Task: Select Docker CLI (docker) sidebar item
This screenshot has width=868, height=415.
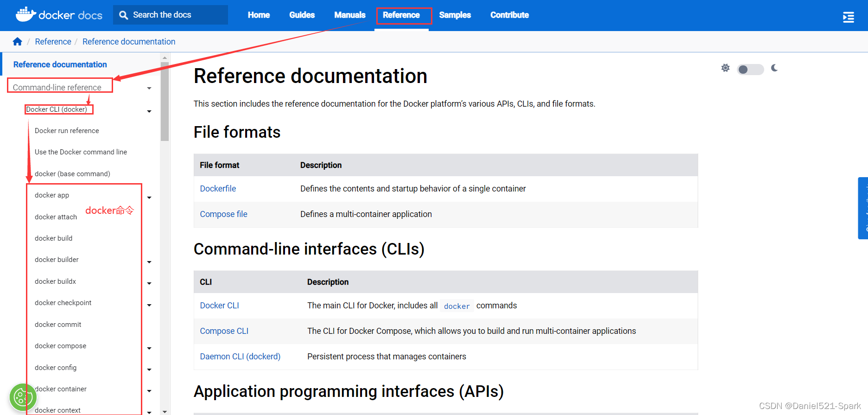Action: point(57,109)
